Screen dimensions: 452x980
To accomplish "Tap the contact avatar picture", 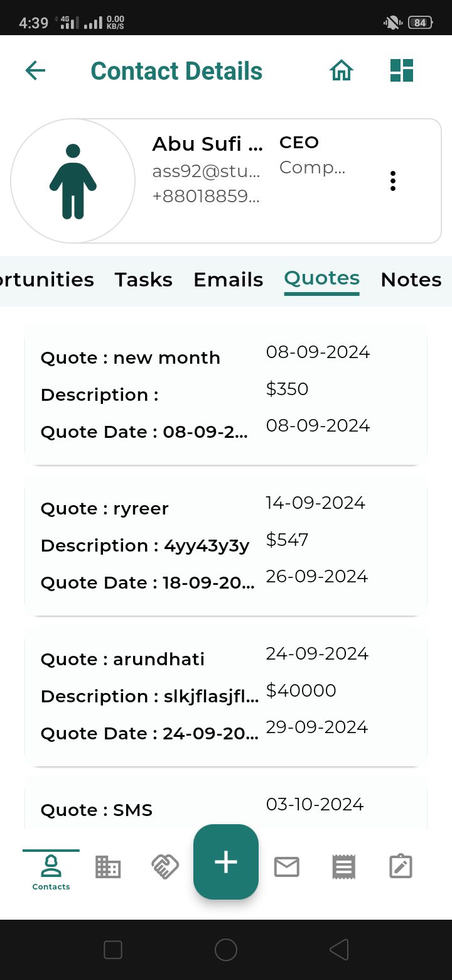I will [73, 181].
